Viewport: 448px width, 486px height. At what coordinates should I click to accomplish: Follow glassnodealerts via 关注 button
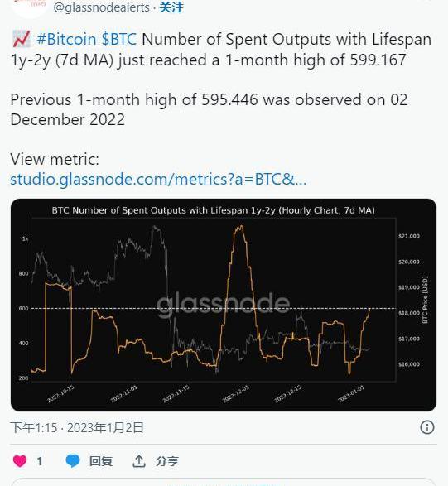click(x=171, y=7)
